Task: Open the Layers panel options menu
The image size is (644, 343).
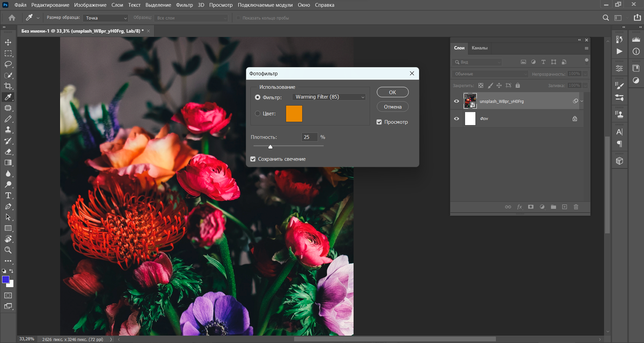Action: 587,48
